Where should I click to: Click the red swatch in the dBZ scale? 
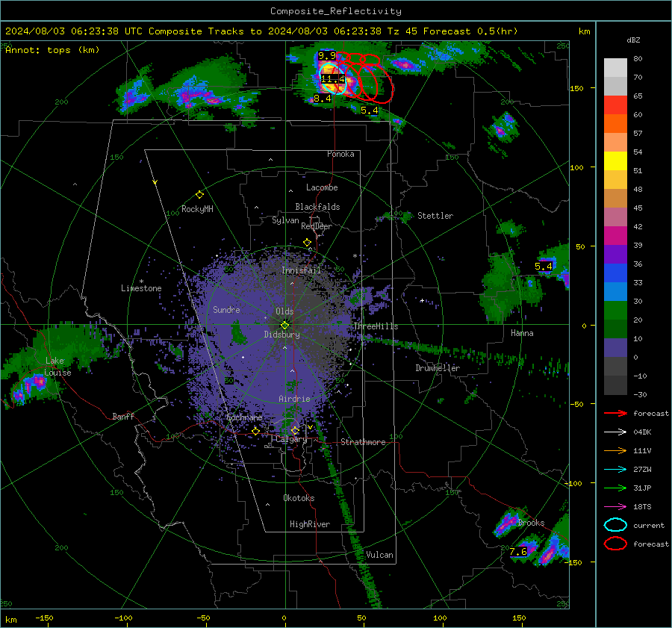[x=615, y=105]
